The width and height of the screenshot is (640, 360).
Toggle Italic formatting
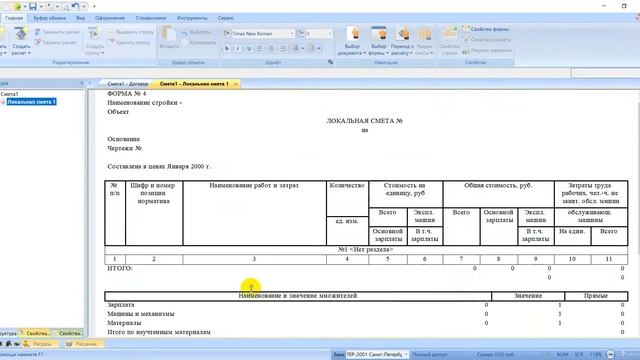pos(238,49)
